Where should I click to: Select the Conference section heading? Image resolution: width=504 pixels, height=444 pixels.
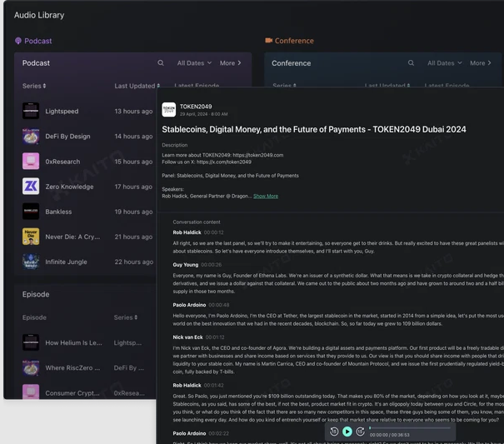click(x=294, y=41)
